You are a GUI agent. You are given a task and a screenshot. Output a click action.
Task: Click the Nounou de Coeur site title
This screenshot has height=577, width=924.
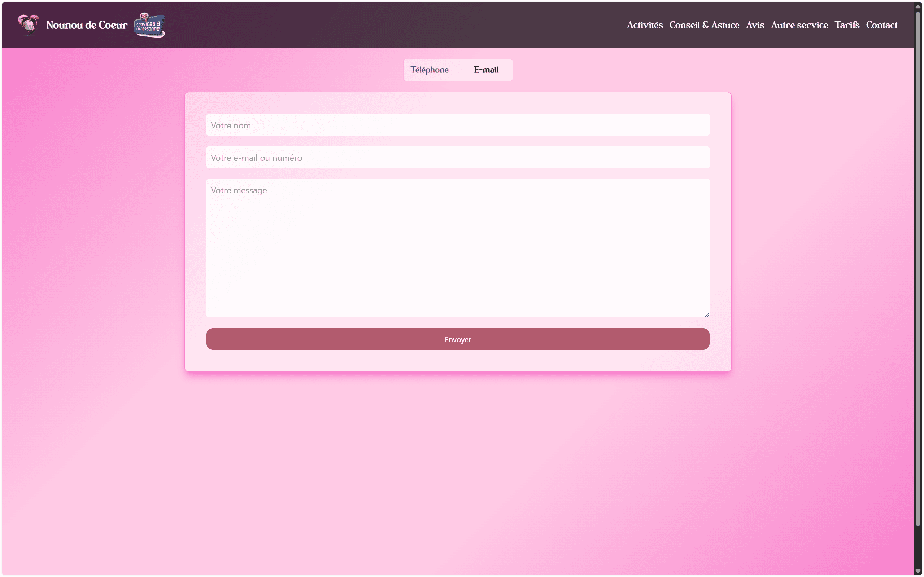coord(87,25)
